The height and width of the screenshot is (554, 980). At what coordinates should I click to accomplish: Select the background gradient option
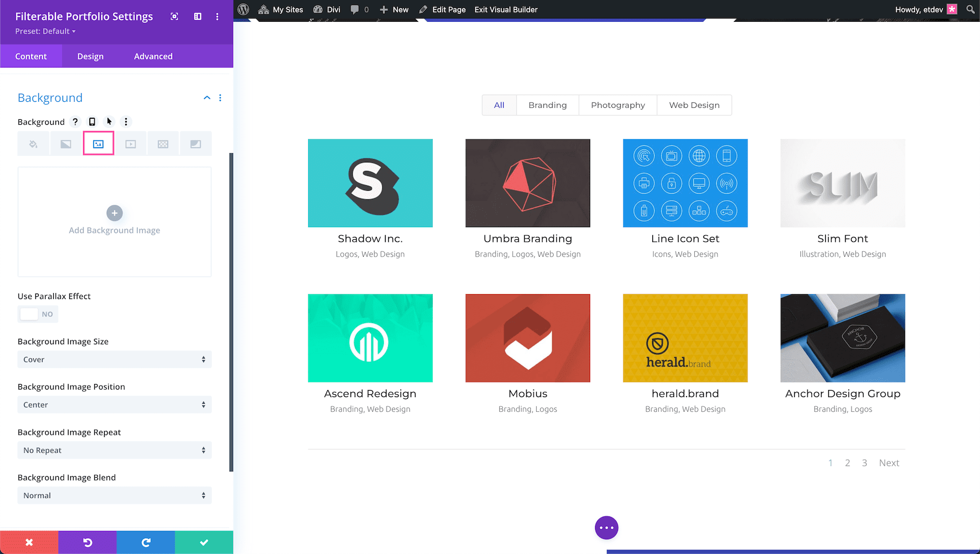(x=66, y=143)
